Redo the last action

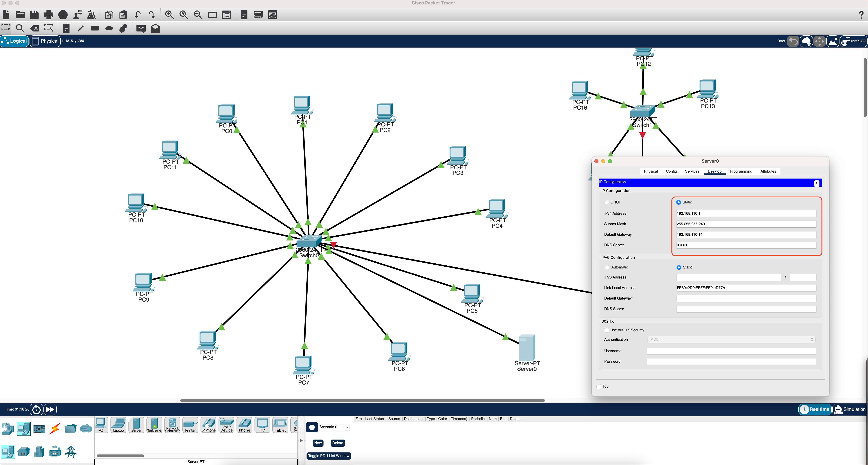pyautogui.click(x=152, y=15)
